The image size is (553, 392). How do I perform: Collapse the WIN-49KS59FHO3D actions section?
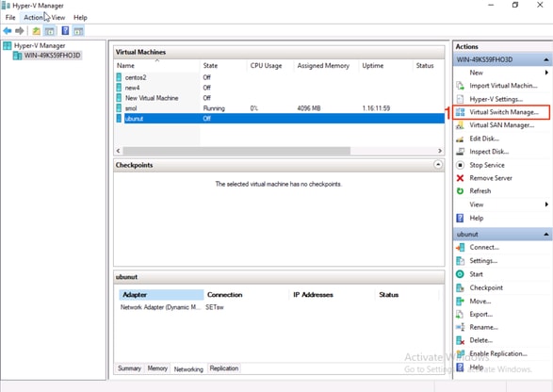[546, 59]
